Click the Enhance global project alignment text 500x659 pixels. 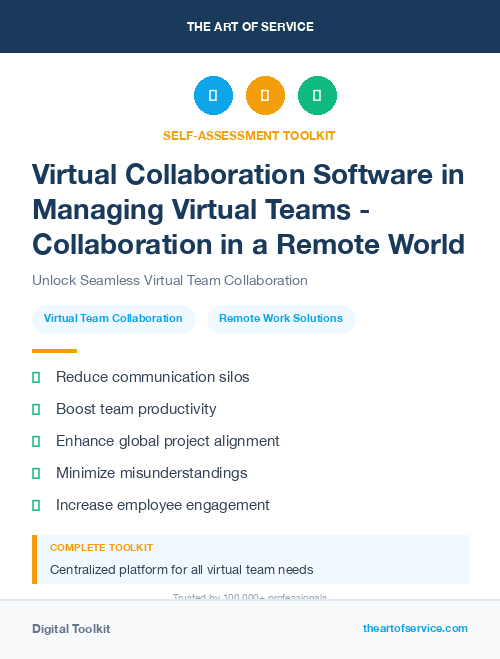(168, 441)
